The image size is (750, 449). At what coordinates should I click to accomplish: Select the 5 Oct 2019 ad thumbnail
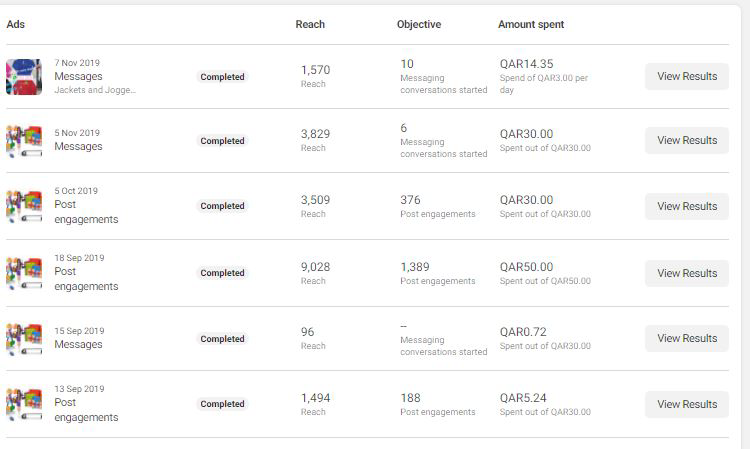coord(24,206)
